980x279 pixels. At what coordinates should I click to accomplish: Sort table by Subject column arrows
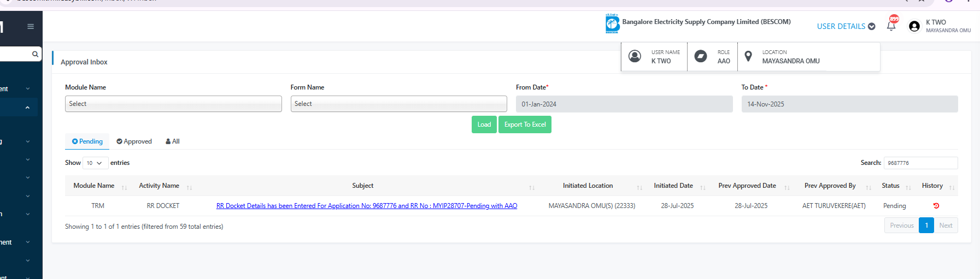[532, 187]
